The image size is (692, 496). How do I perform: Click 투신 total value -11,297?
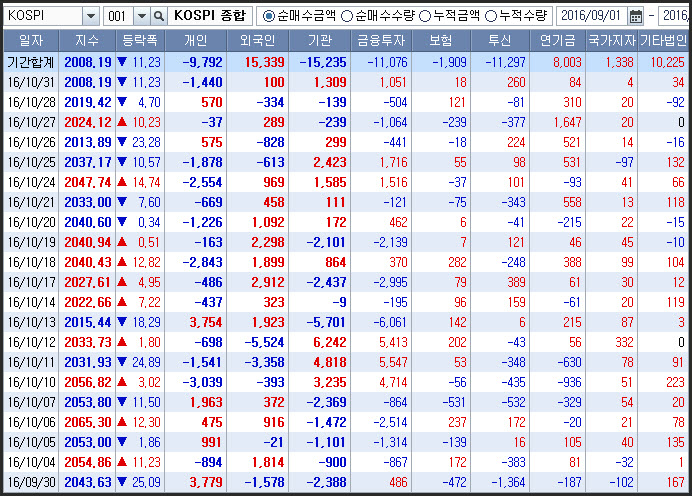coord(505,62)
